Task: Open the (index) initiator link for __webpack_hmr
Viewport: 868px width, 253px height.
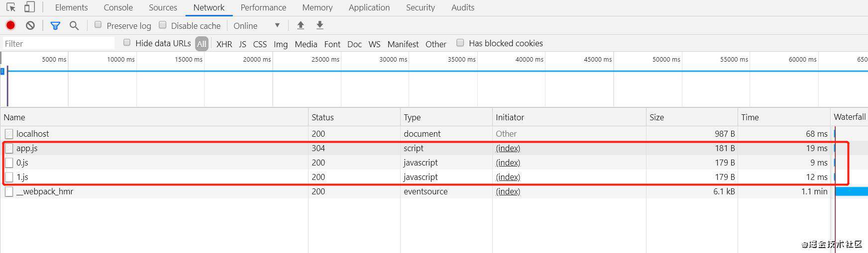Action: [508, 191]
